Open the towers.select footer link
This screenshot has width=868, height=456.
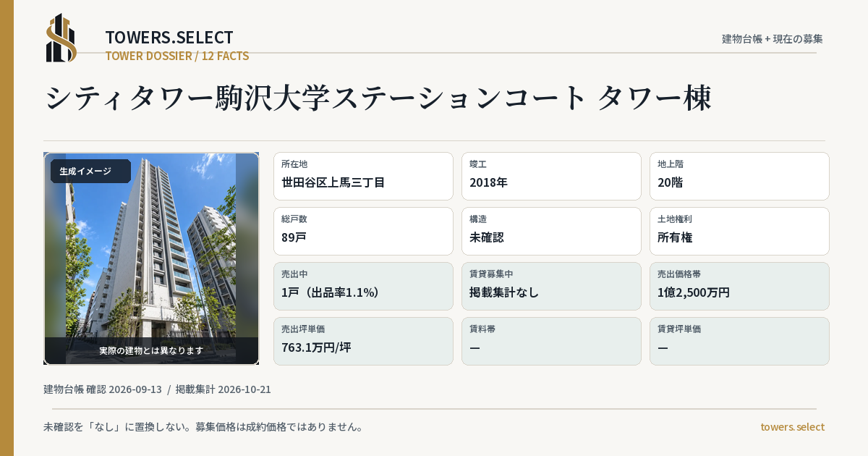(x=792, y=427)
